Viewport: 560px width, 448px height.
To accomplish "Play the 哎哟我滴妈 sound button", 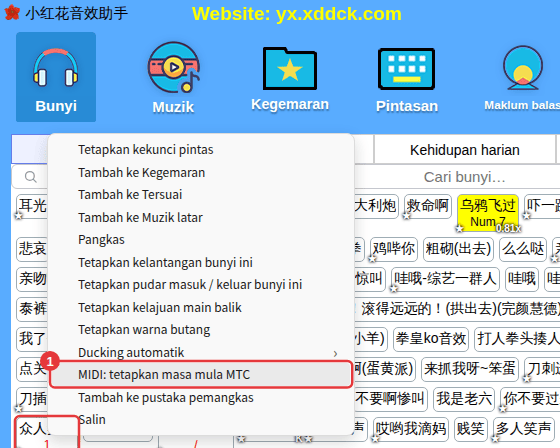I will pos(411,428).
